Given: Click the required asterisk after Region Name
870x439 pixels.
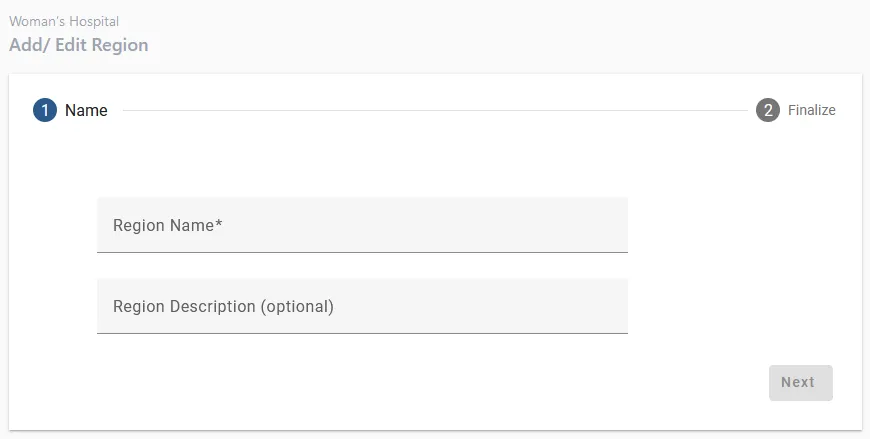Looking at the screenshot, I should point(218,224).
